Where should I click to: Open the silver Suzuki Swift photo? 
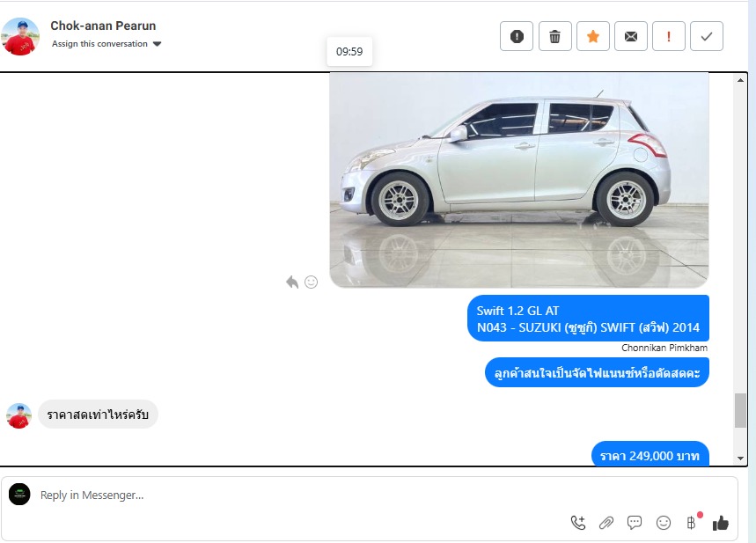point(519,180)
